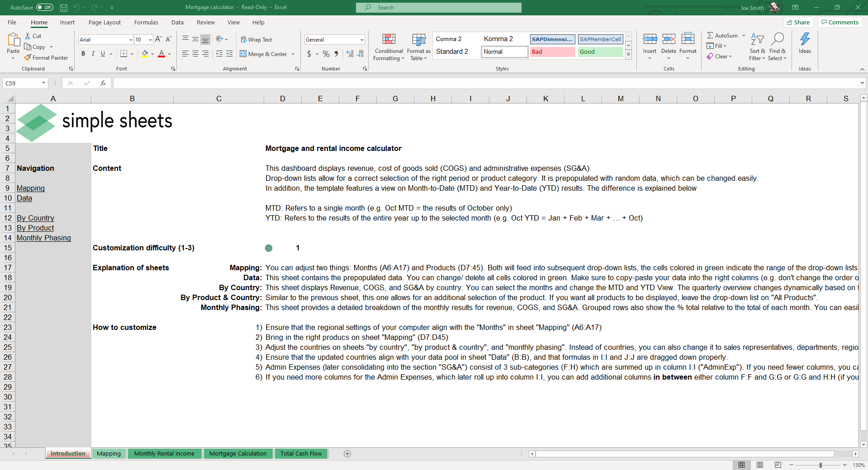Apply the Good cell style swatch
This screenshot has width=868, height=470.
(x=601, y=52)
